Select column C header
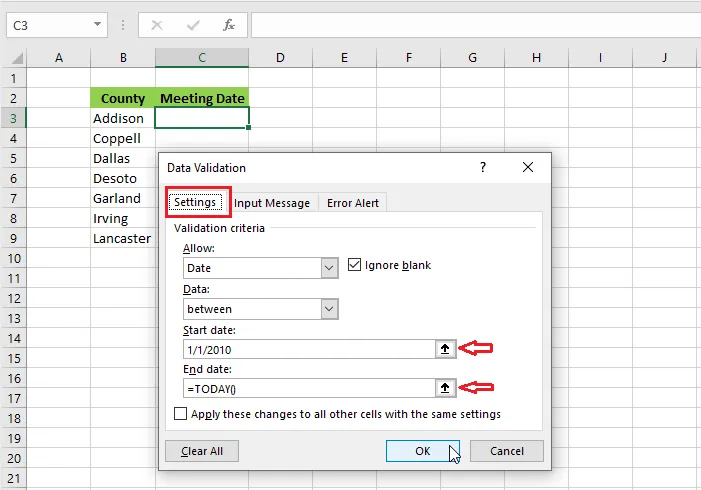 pos(202,58)
